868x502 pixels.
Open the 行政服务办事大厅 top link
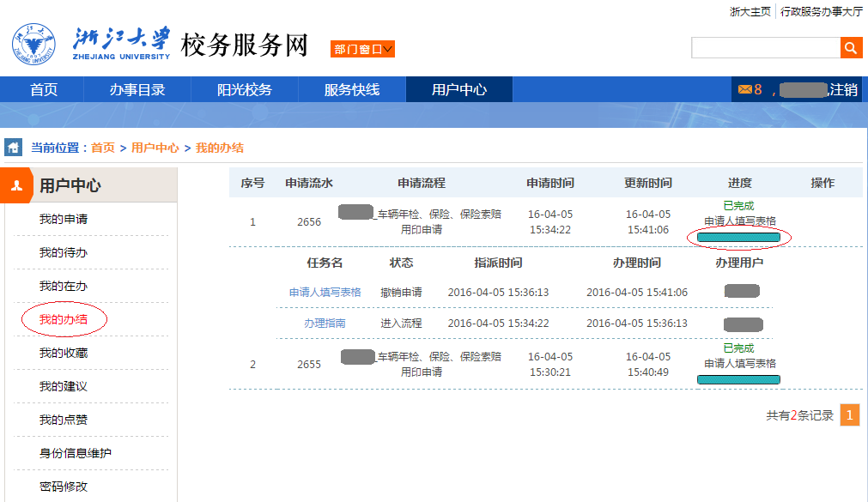pyautogui.click(x=821, y=11)
